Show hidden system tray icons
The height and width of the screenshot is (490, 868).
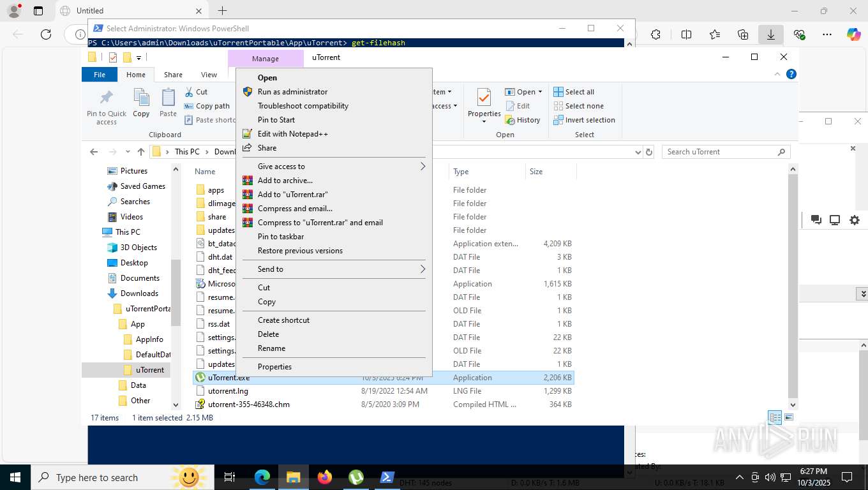point(740,477)
